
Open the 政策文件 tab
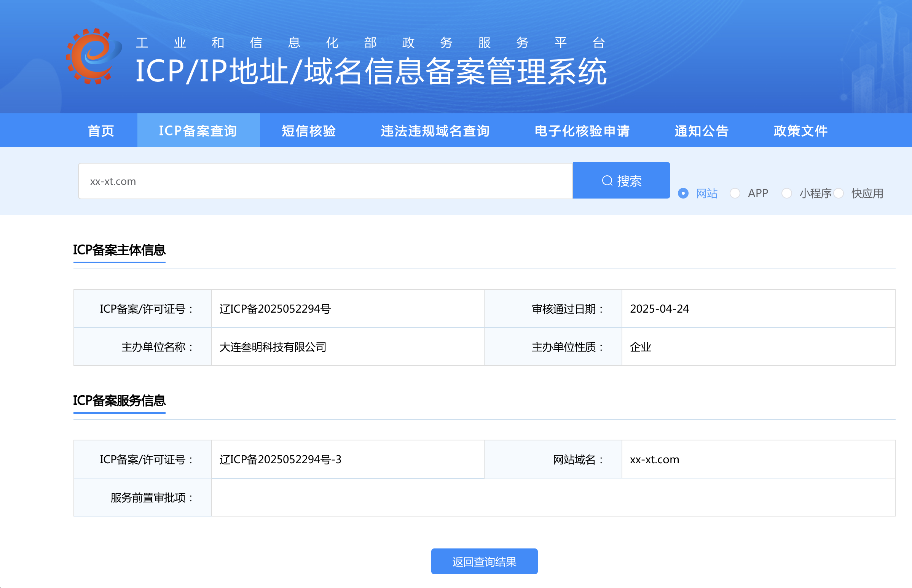pos(800,130)
